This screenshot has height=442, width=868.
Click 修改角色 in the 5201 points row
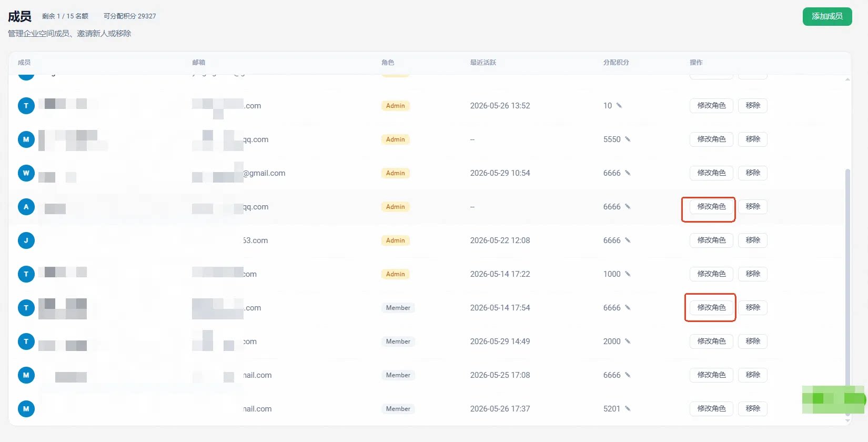[x=711, y=408]
